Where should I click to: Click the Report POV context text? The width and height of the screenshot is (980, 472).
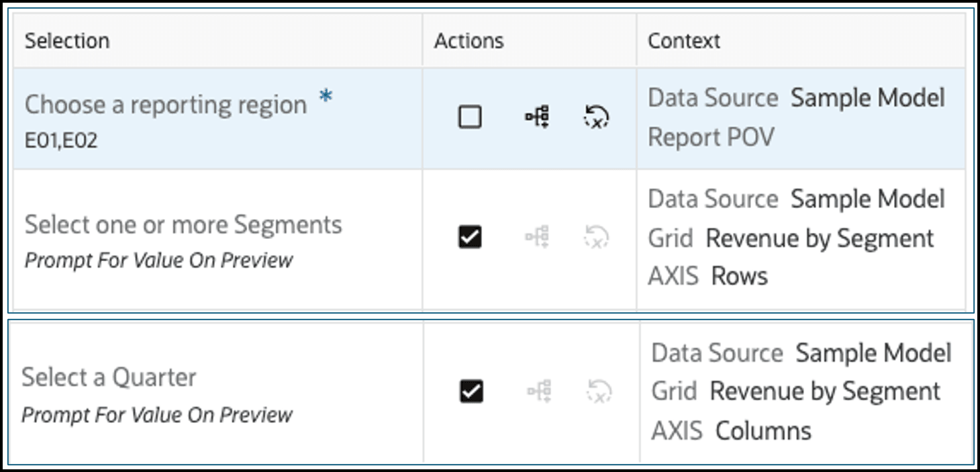click(711, 137)
